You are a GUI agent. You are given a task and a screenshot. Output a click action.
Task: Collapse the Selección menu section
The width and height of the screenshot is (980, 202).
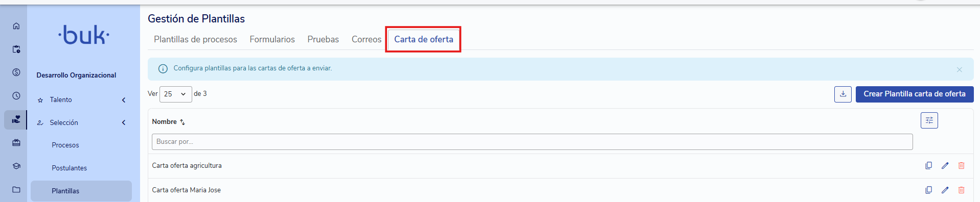coord(124,122)
